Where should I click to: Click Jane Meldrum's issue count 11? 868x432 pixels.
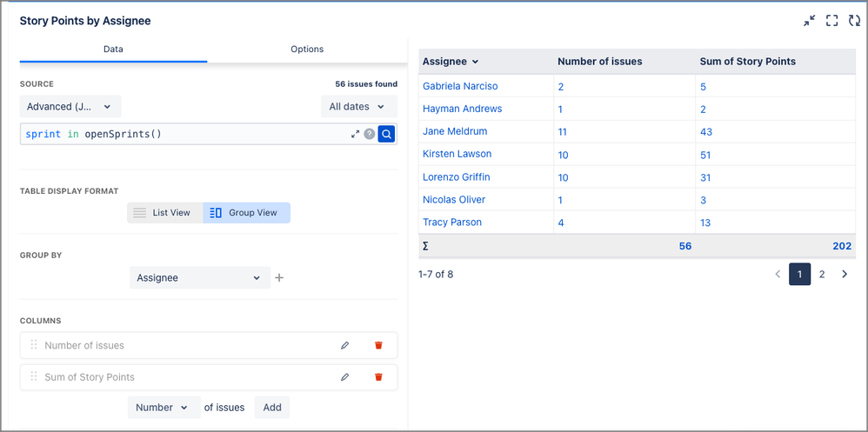point(563,132)
